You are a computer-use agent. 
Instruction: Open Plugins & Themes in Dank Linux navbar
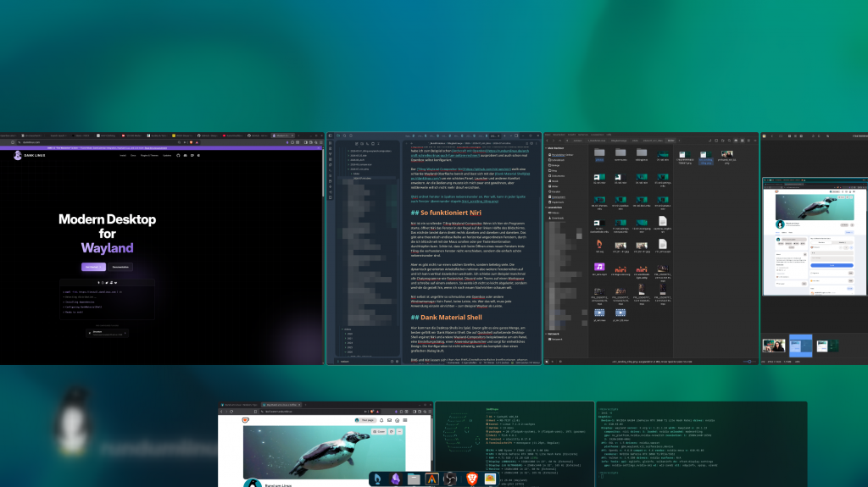coord(149,156)
